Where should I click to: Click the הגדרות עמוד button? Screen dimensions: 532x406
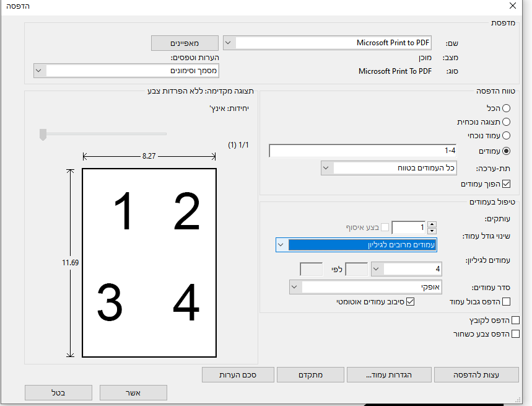point(389,375)
